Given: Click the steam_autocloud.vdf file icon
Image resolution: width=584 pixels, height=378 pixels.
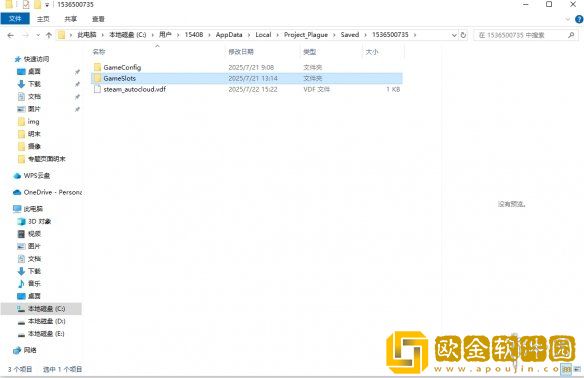Looking at the screenshot, I should pos(98,89).
